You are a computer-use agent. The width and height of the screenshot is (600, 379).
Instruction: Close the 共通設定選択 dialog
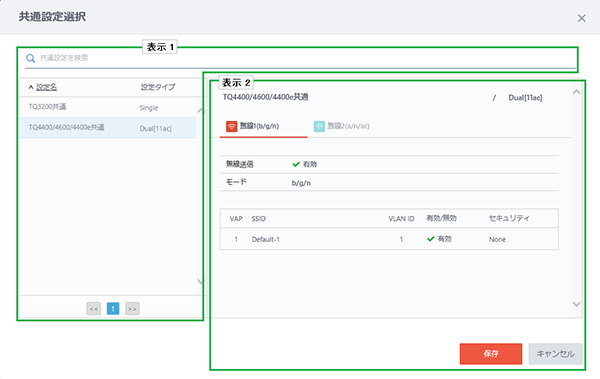pos(581,18)
